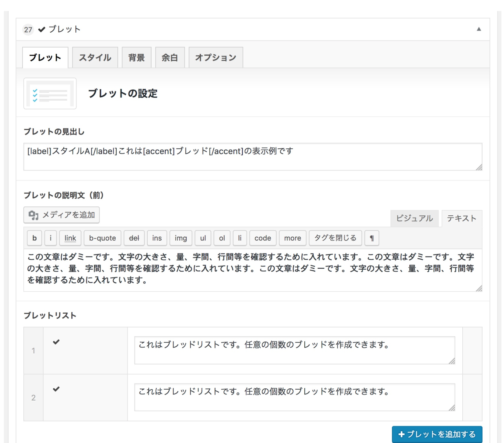The height and width of the screenshot is (443, 504).
Task: Click the bullet list thumbnail icon
Action: click(50, 93)
